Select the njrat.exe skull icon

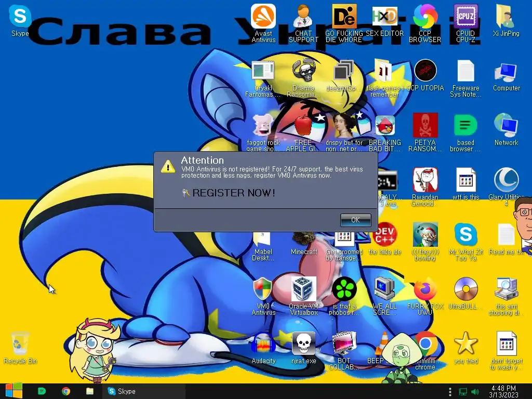303,348
